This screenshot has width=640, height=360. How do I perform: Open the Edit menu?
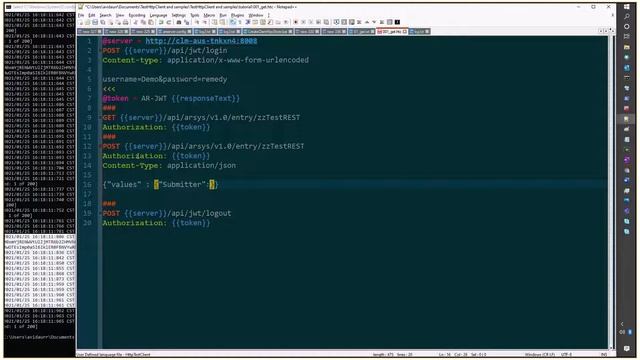pyautogui.click(x=92, y=15)
